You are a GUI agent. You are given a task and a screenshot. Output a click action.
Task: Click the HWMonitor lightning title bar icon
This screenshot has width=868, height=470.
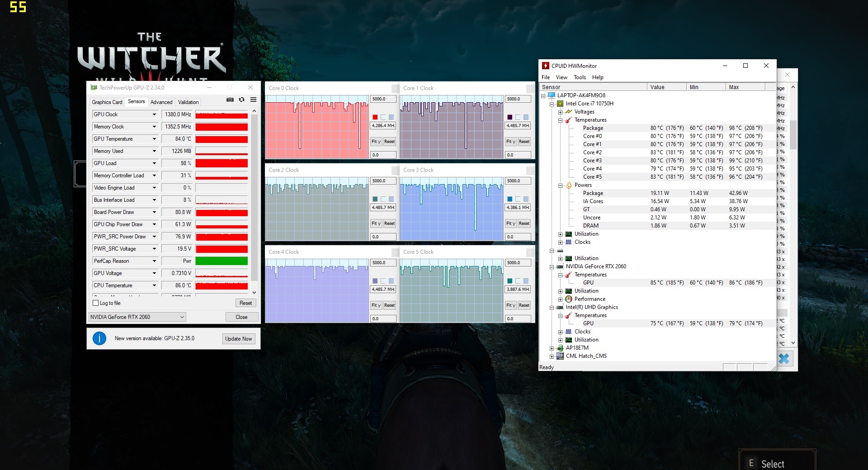[546, 66]
